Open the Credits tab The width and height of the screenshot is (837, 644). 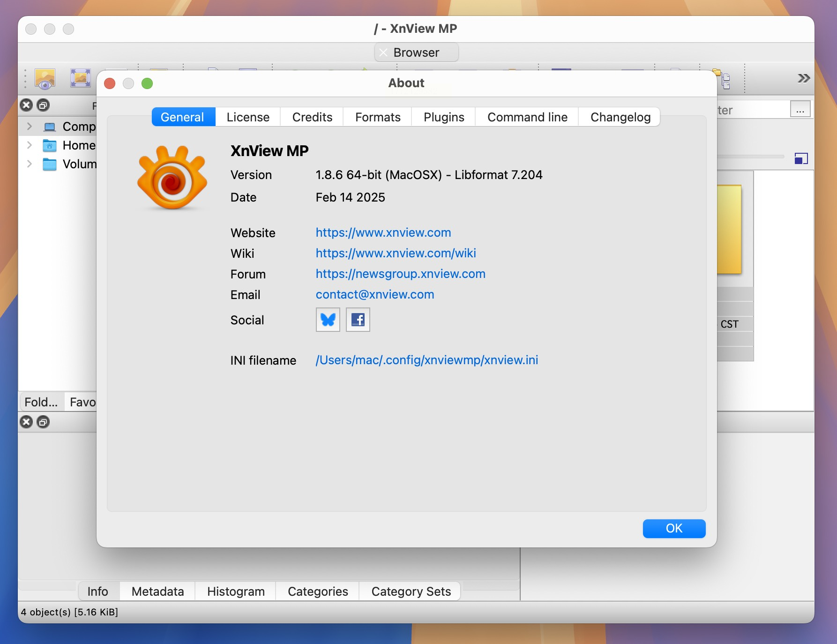point(312,117)
